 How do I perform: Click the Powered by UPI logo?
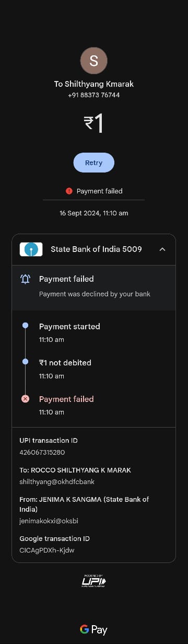(94, 581)
